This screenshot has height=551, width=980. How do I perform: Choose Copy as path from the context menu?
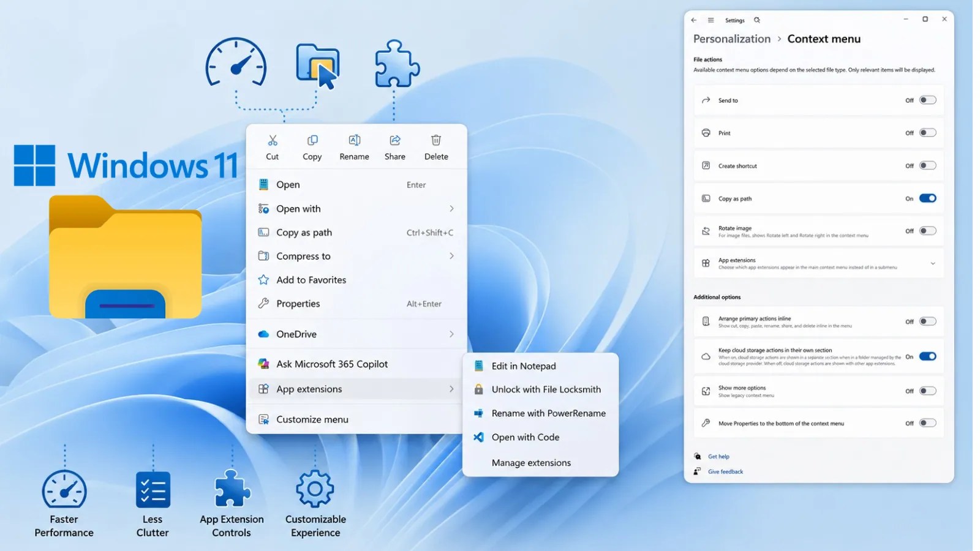tap(356, 233)
